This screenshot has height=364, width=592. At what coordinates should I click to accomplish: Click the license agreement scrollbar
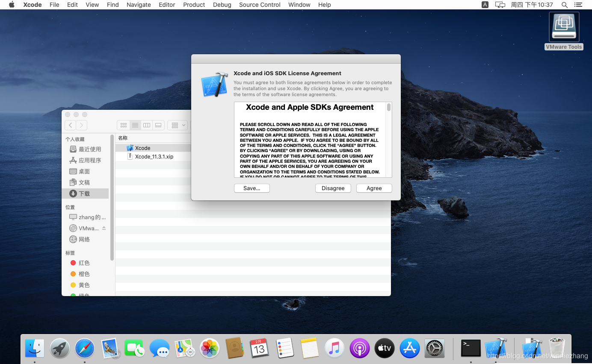(389, 107)
